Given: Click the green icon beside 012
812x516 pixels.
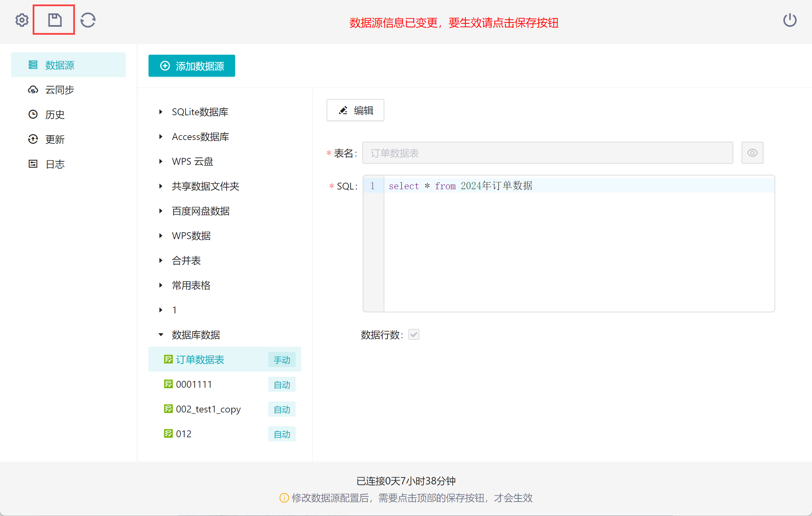Looking at the screenshot, I should (x=168, y=433).
